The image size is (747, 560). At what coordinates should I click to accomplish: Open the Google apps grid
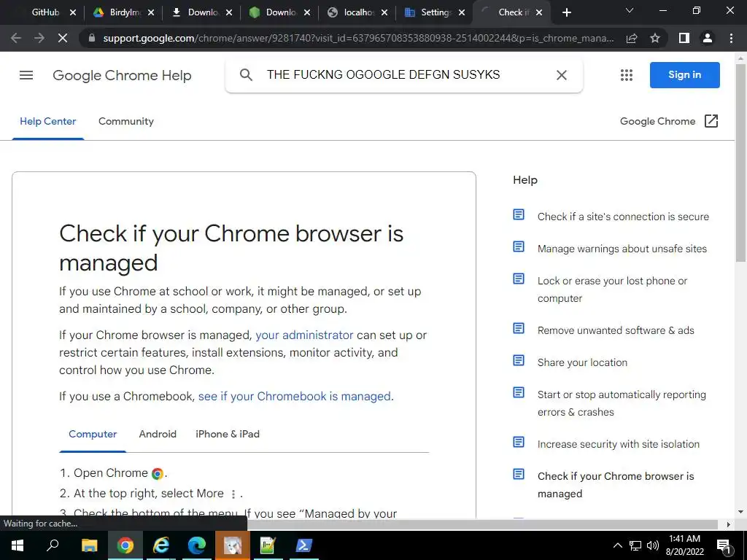coord(627,75)
